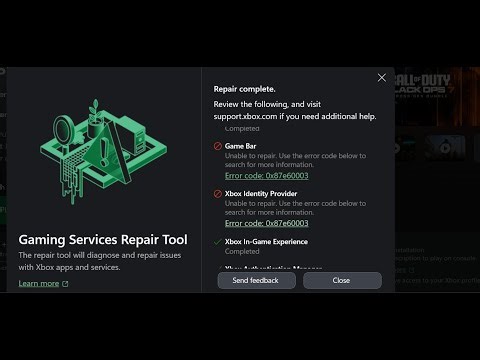Click the Repair complete. heading
Screen dimensions: 480x360
pyautogui.click(x=244, y=89)
